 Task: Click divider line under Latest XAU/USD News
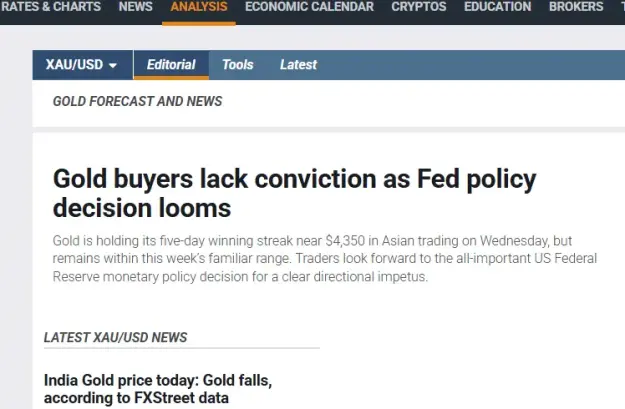182,348
